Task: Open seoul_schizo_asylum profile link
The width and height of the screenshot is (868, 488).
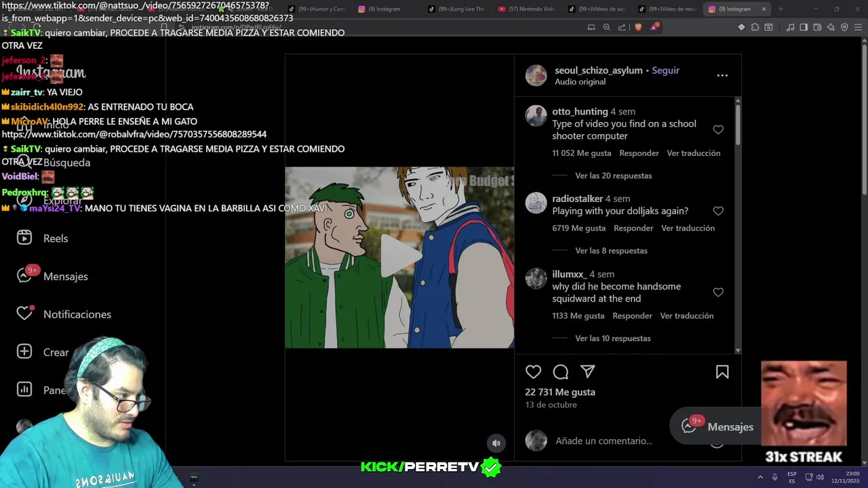Action: pyautogui.click(x=598, y=70)
